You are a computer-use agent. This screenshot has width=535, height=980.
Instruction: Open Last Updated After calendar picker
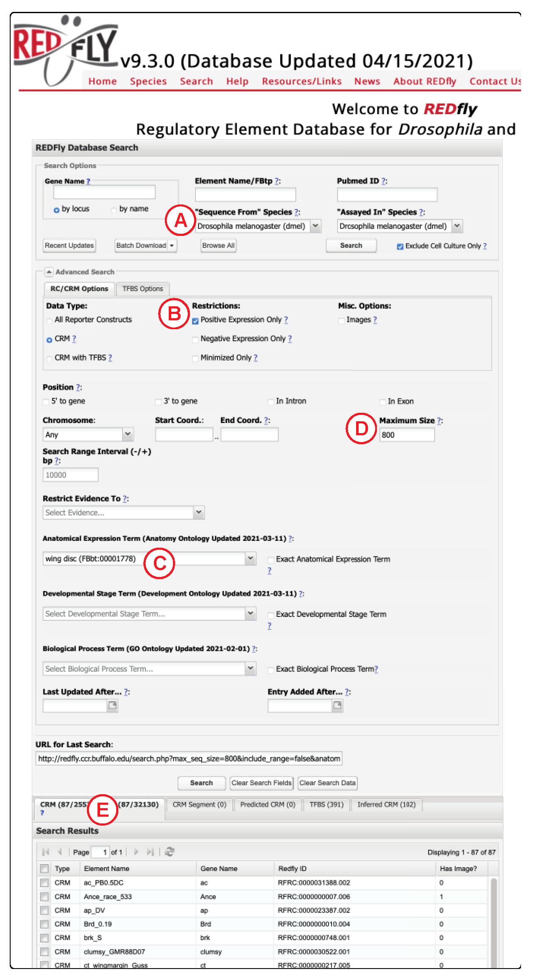pyautogui.click(x=112, y=706)
